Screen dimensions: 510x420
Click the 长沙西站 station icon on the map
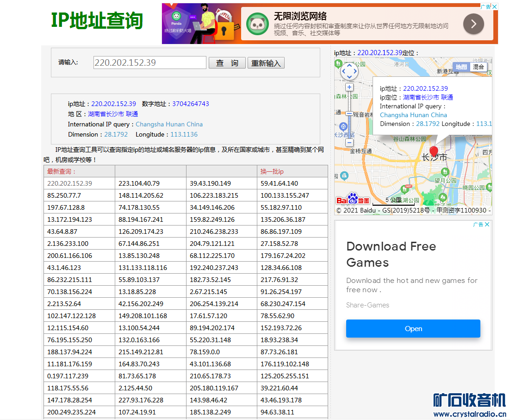point(343,126)
